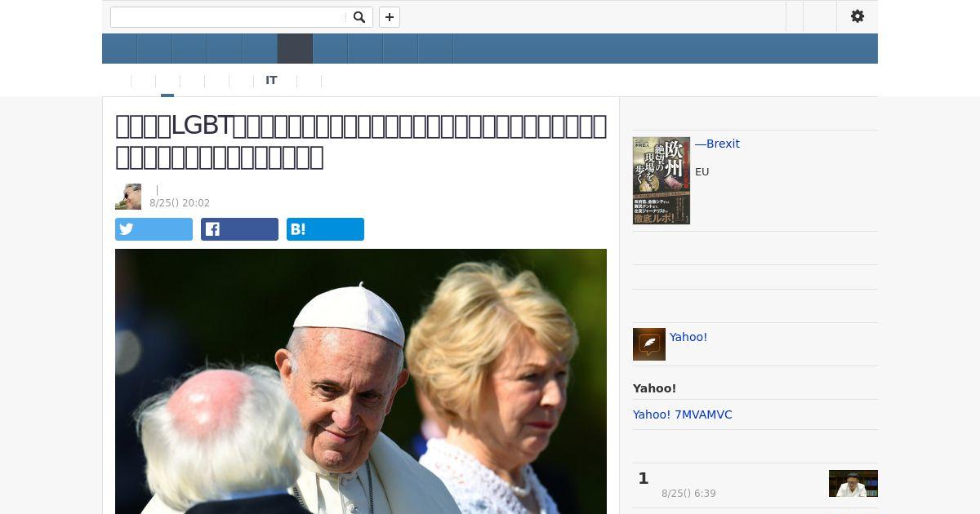Open settings via the gear icon

(x=857, y=16)
